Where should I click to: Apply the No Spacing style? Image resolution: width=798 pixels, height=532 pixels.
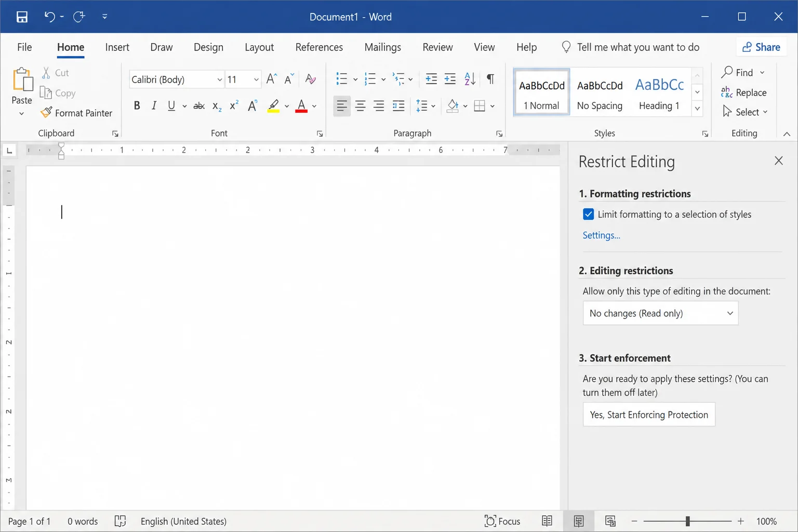(x=600, y=92)
